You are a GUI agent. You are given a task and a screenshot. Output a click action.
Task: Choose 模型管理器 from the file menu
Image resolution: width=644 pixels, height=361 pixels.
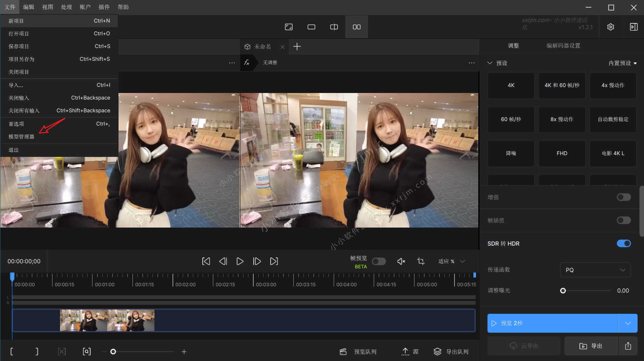point(22,136)
